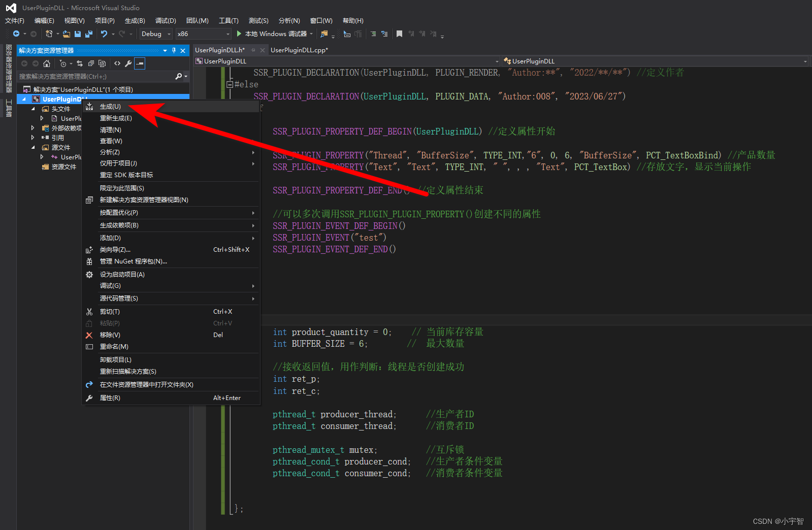Choose 设为启动项目(A) menu entry

pos(171,275)
